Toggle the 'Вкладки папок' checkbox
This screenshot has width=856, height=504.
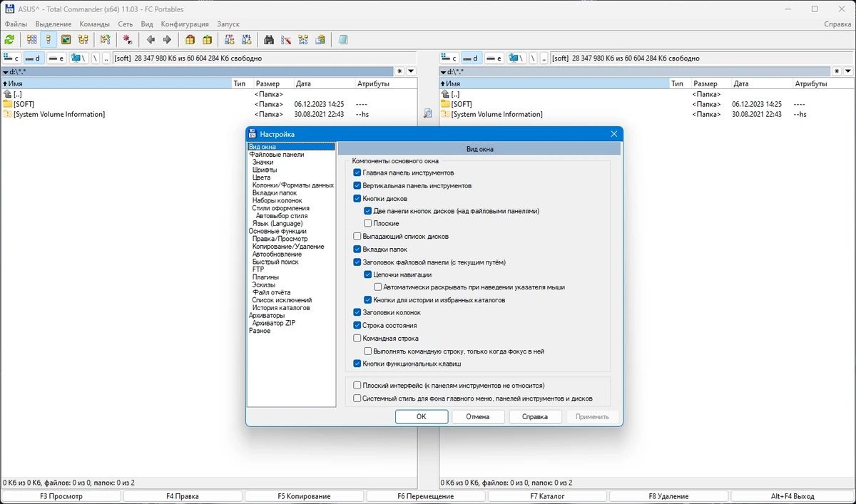tap(357, 250)
